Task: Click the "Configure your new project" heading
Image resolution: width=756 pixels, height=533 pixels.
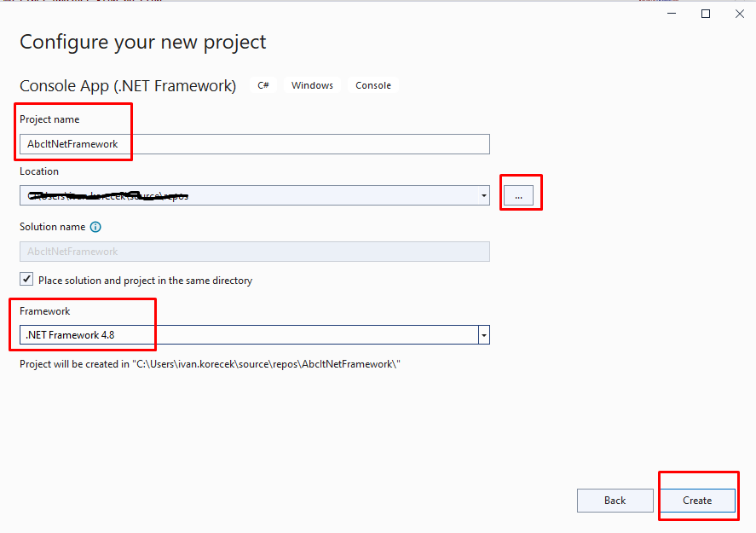Action: [x=143, y=42]
